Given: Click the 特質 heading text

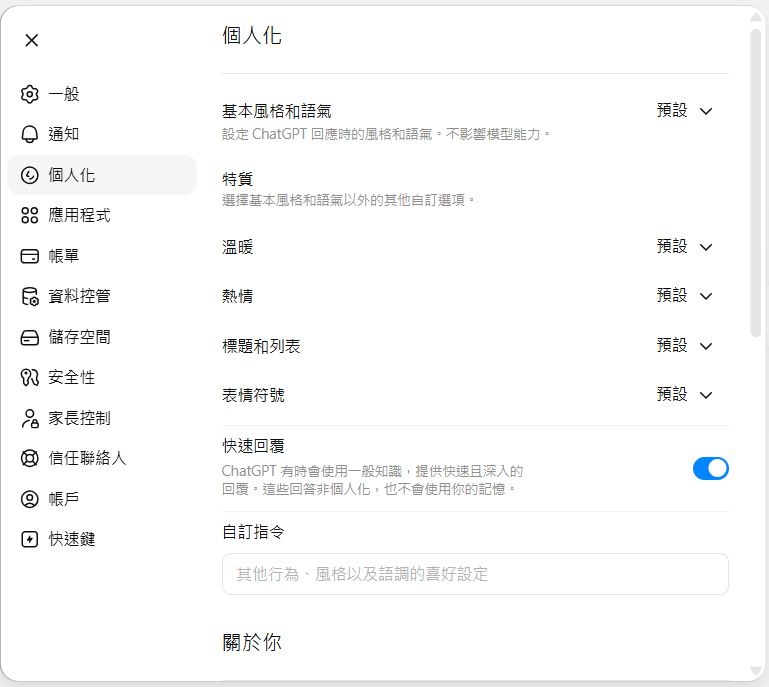Looking at the screenshot, I should 237,179.
